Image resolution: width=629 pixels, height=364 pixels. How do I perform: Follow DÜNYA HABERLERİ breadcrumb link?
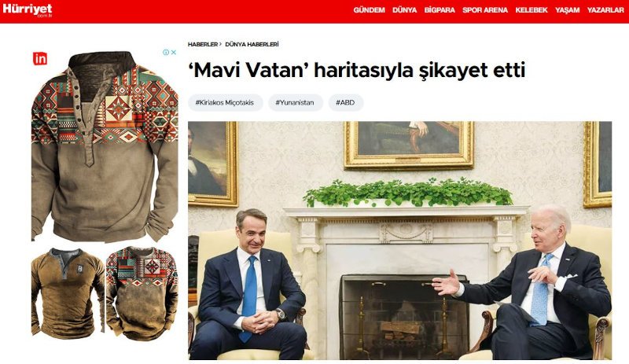pyautogui.click(x=252, y=44)
